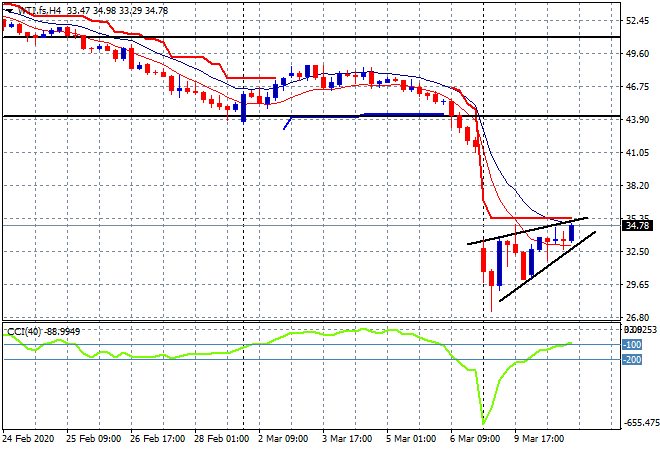The image size is (660, 450).
Task: Click the 2 Mar 09:00 time label
Action: [283, 439]
